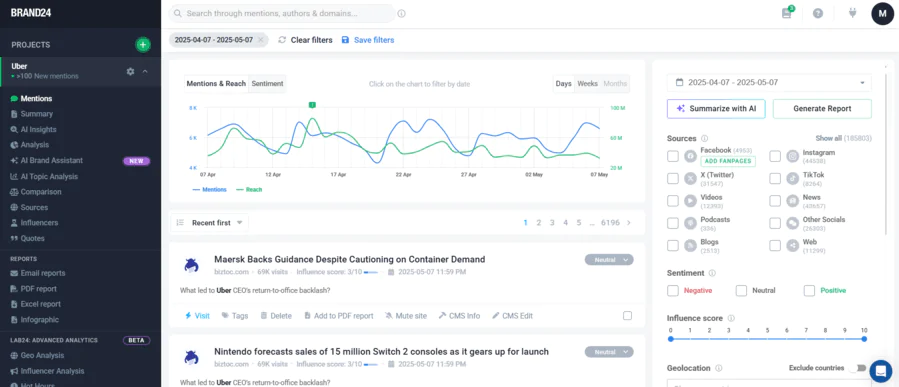Check the Negative sentiment checkbox

(x=673, y=291)
